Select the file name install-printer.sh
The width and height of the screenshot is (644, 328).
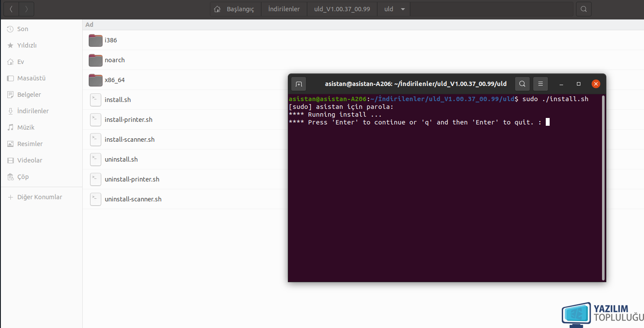click(x=129, y=120)
